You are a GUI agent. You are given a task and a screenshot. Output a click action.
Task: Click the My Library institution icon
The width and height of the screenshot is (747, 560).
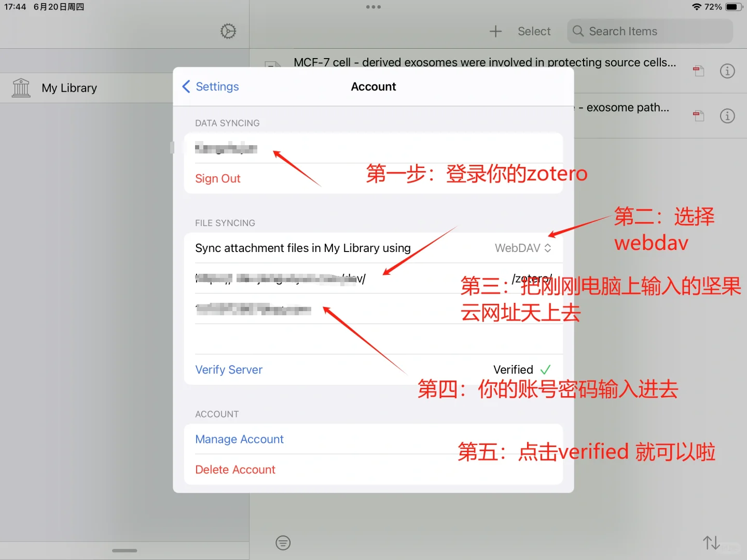pos(21,88)
